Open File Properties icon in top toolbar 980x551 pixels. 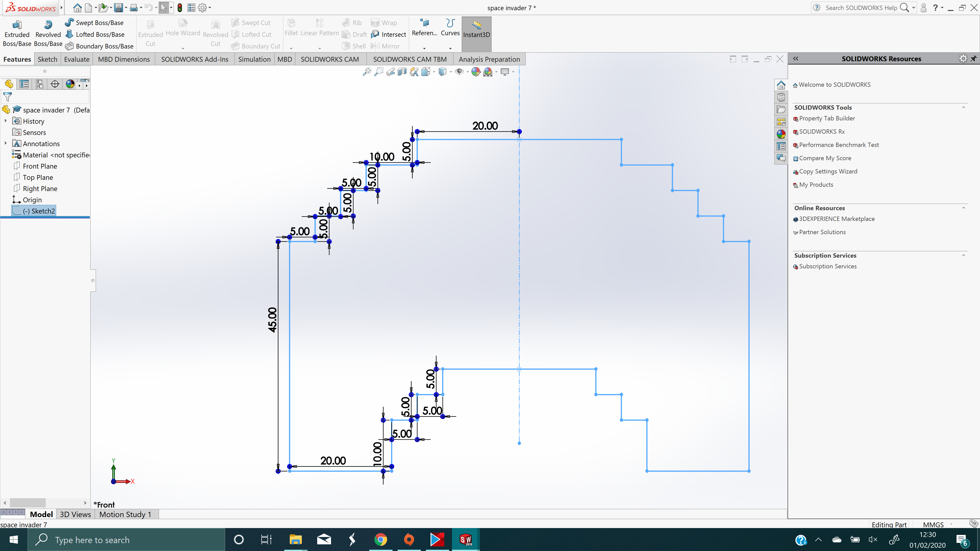[x=191, y=8]
